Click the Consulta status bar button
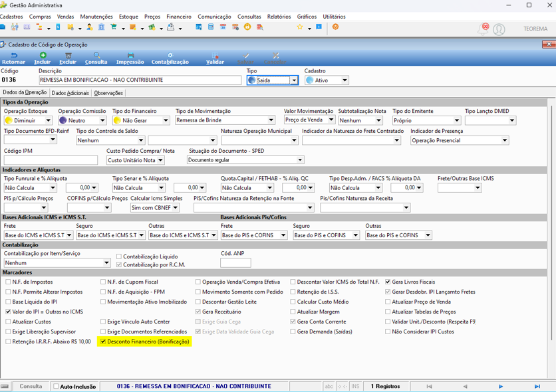This screenshot has height=392, width=556. pyautogui.click(x=31, y=386)
